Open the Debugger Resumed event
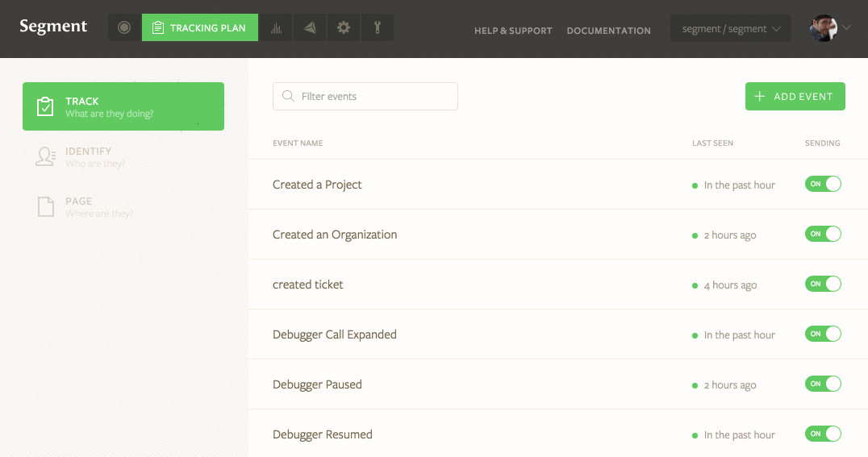 (322, 434)
